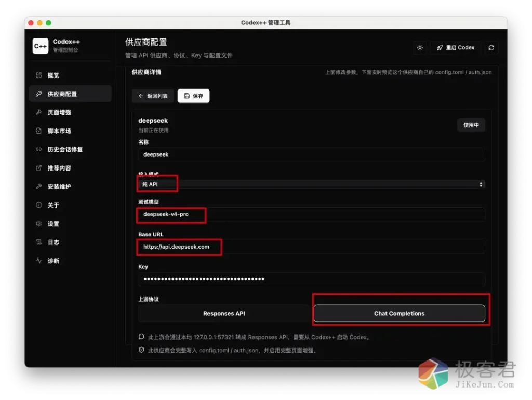Viewport: 532px width, 400px height.
Task: Focus the 测试模型 field deepseek-v4-pro
Action: pos(312,214)
